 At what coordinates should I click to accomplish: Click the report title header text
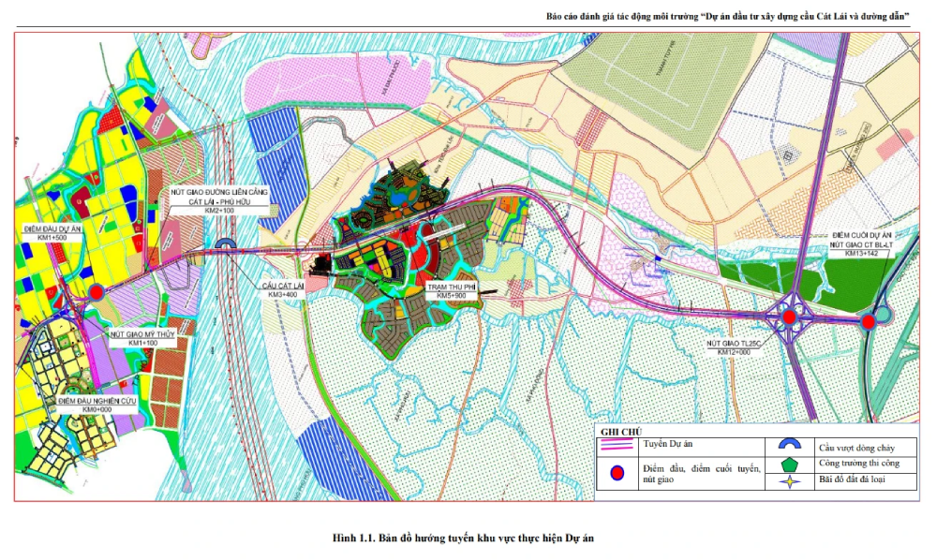(728, 17)
